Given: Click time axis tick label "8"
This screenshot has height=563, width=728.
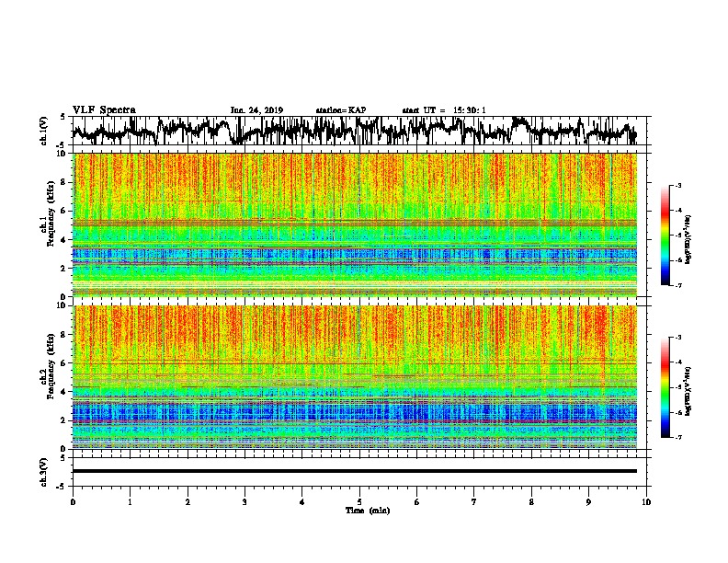Looking at the screenshot, I should [x=531, y=502].
